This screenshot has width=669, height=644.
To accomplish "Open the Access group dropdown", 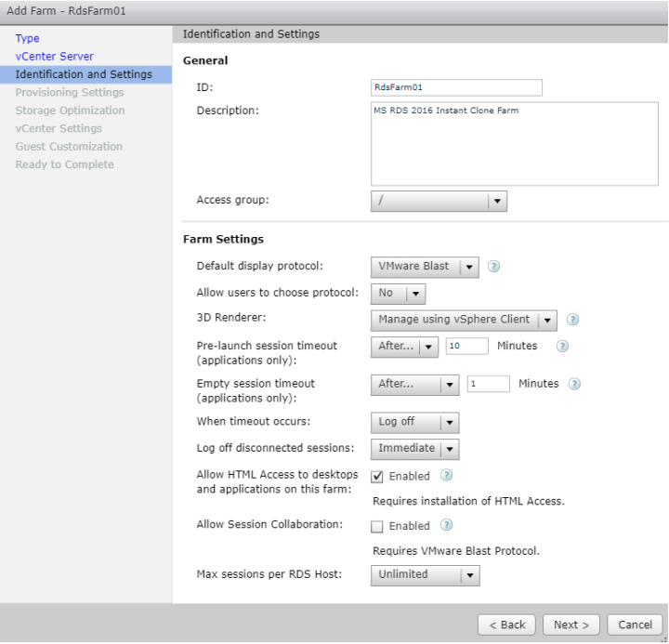I will click(439, 202).
